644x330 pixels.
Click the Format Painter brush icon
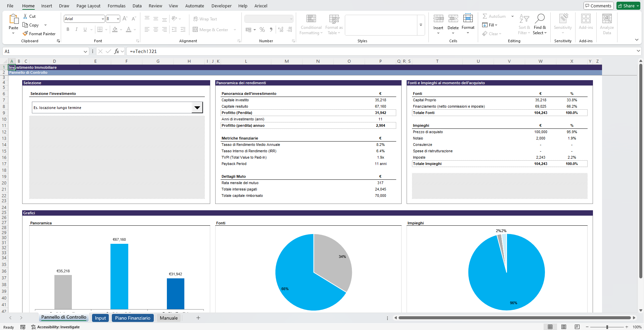point(25,34)
